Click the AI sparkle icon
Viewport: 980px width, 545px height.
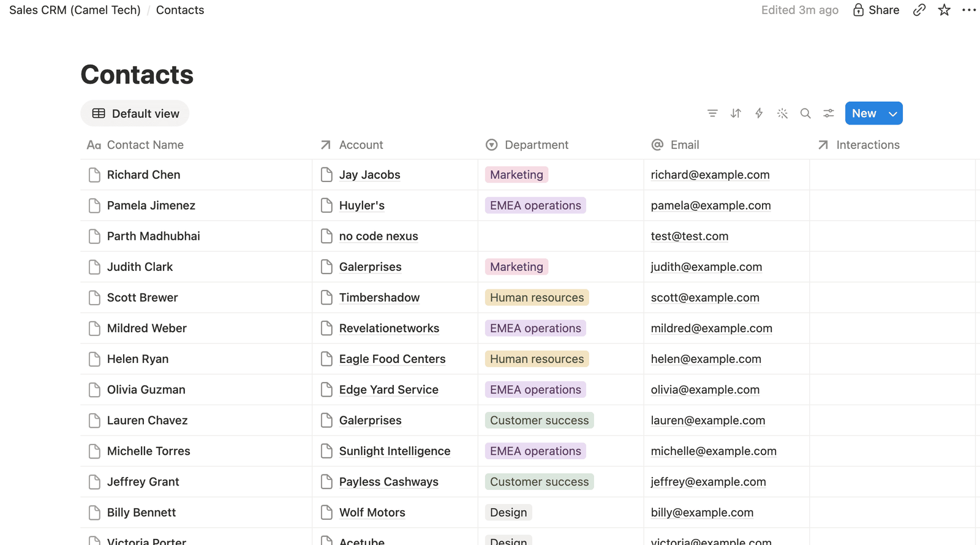point(782,113)
